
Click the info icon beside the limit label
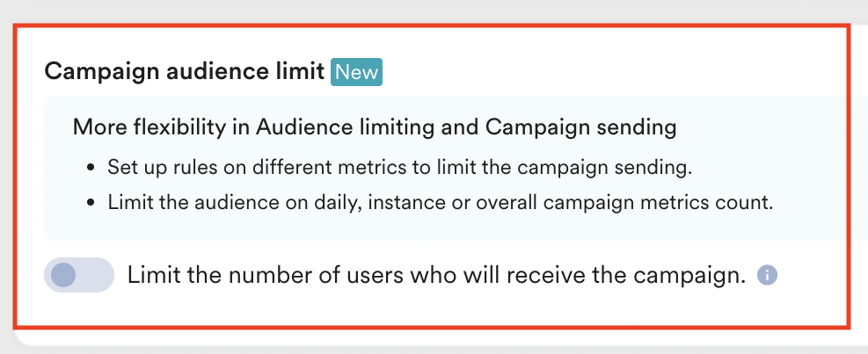pyautogui.click(x=768, y=276)
